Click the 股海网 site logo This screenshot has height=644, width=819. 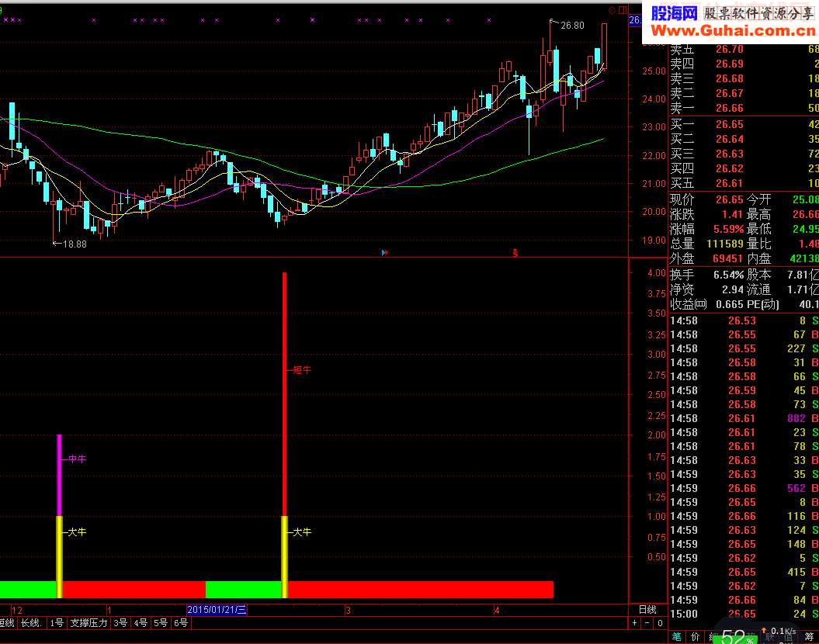point(675,13)
